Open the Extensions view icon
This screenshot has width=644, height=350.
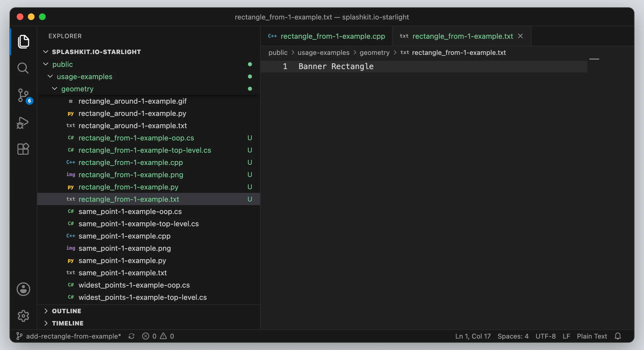[x=23, y=149]
